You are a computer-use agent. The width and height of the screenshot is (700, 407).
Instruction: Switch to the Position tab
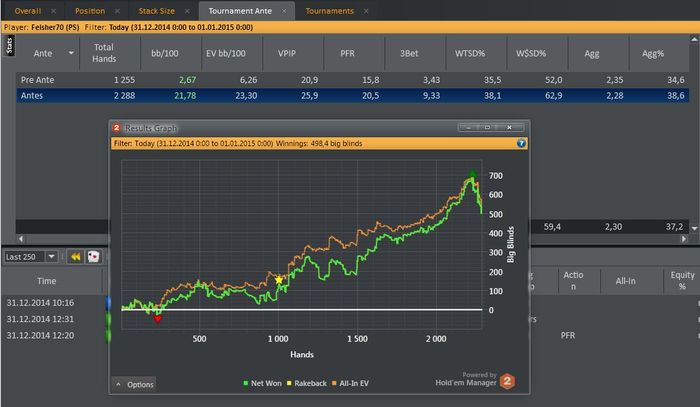[x=90, y=11]
